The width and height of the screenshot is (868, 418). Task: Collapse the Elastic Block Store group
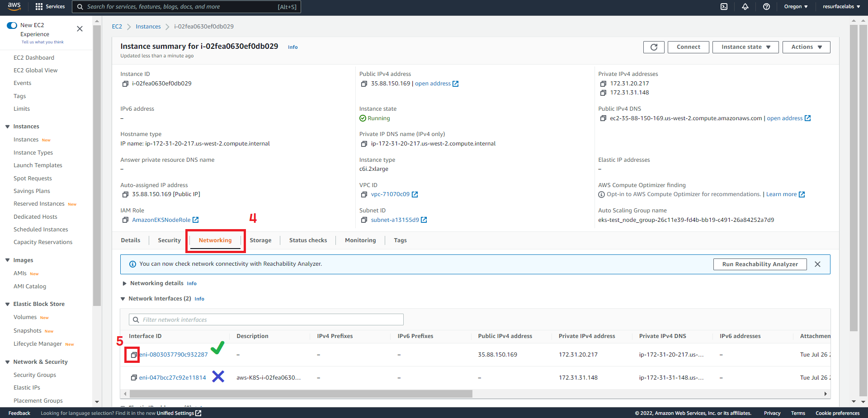[7, 304]
